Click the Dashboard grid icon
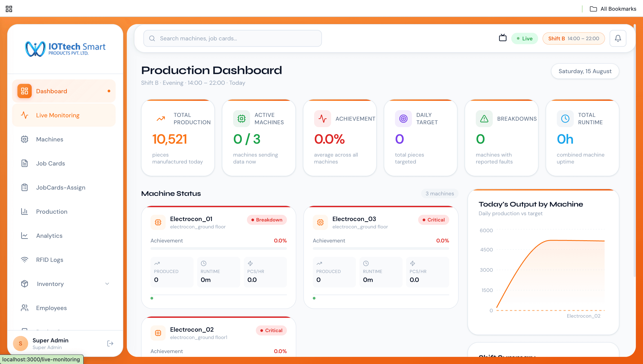Image resolution: width=643 pixels, height=364 pixels. [x=25, y=91]
